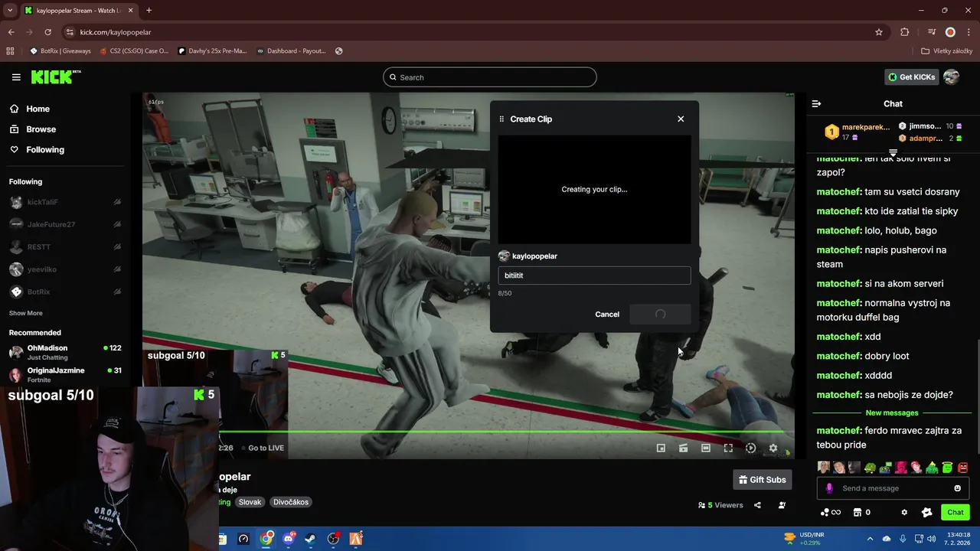Image resolution: width=980 pixels, height=551 pixels.
Task: Expand the leaderboard drag handle
Action: coord(893,152)
